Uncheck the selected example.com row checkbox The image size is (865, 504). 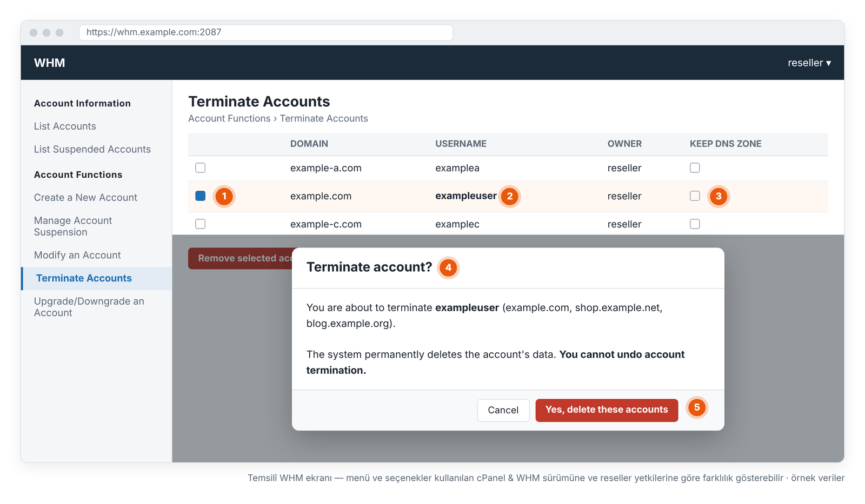tap(200, 196)
